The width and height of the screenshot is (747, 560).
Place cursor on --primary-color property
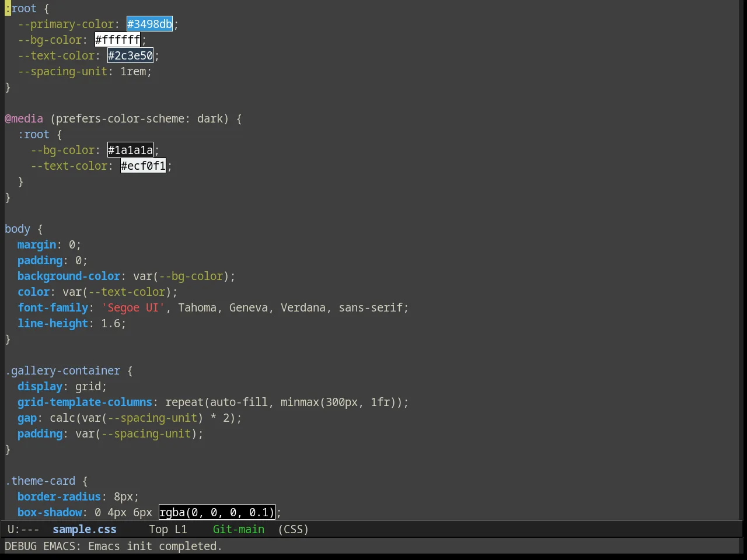(65, 24)
